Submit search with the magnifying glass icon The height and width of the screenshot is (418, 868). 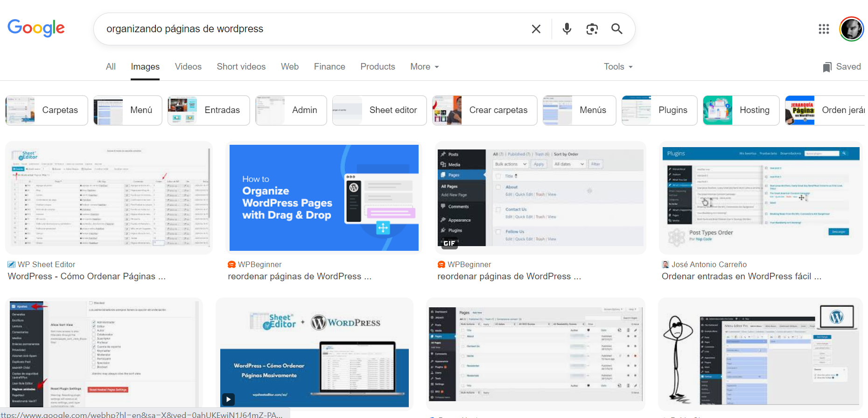tap(617, 29)
